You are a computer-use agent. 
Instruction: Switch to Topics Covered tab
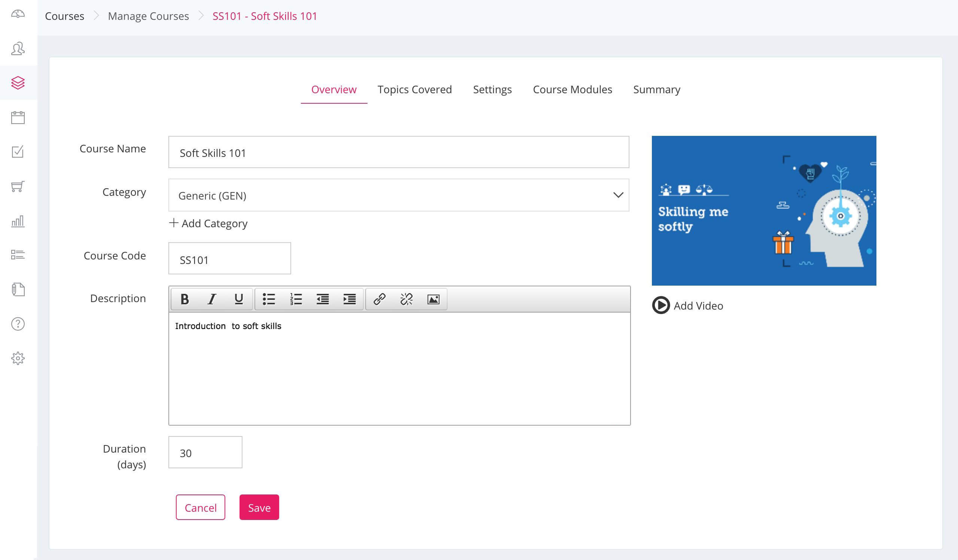click(x=414, y=89)
